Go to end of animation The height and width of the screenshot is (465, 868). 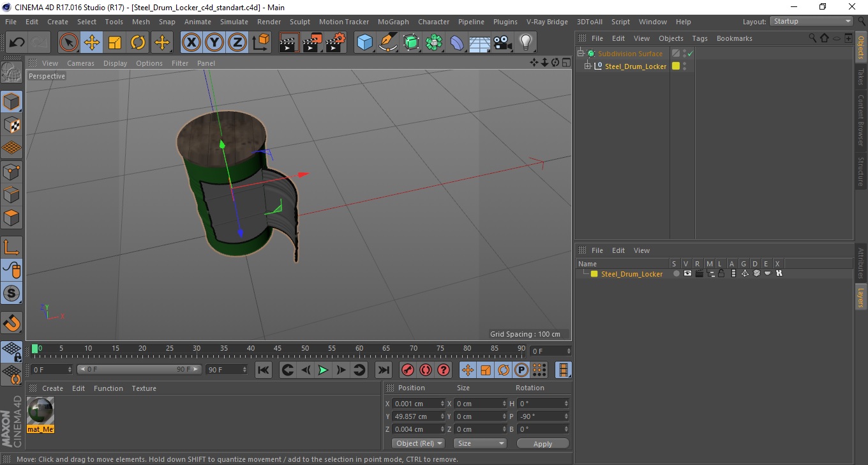pyautogui.click(x=383, y=370)
